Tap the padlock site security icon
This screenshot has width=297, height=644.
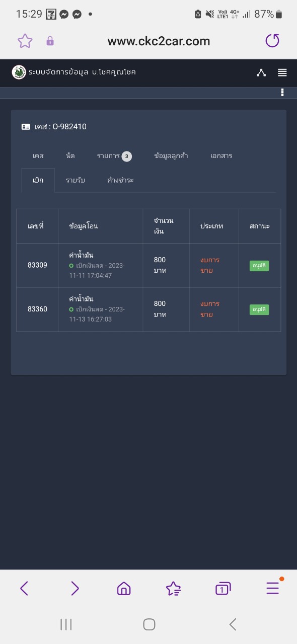pos(50,41)
